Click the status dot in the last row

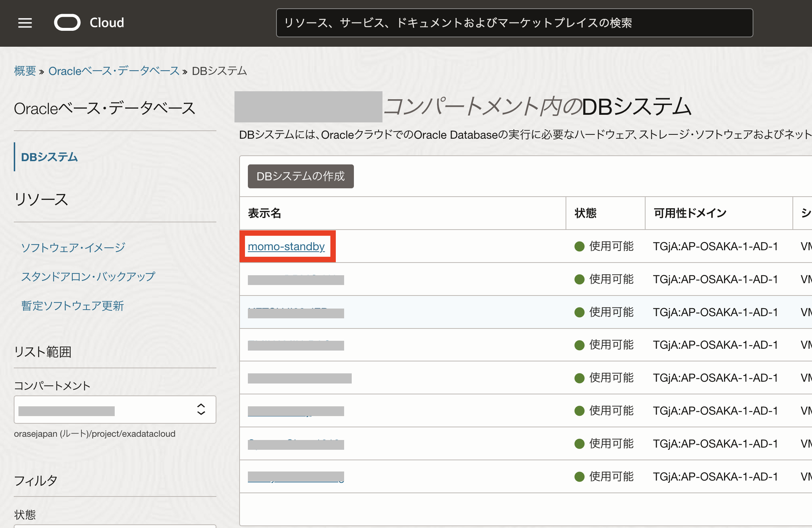[x=579, y=477]
